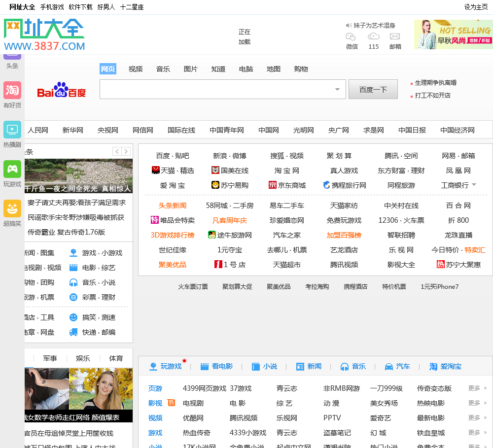Select the 图片 search tab
Image resolution: width=493 pixels, height=448 pixels.
[190, 69]
